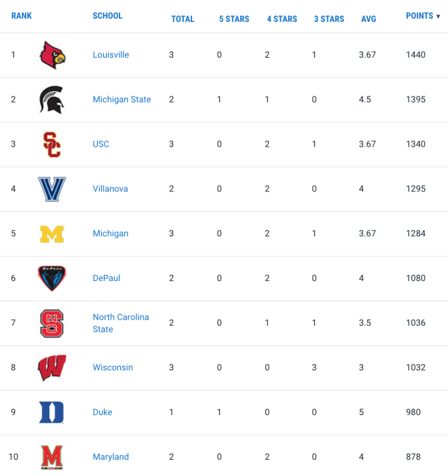
Task: Click the Duke D logo
Action: pos(52,412)
